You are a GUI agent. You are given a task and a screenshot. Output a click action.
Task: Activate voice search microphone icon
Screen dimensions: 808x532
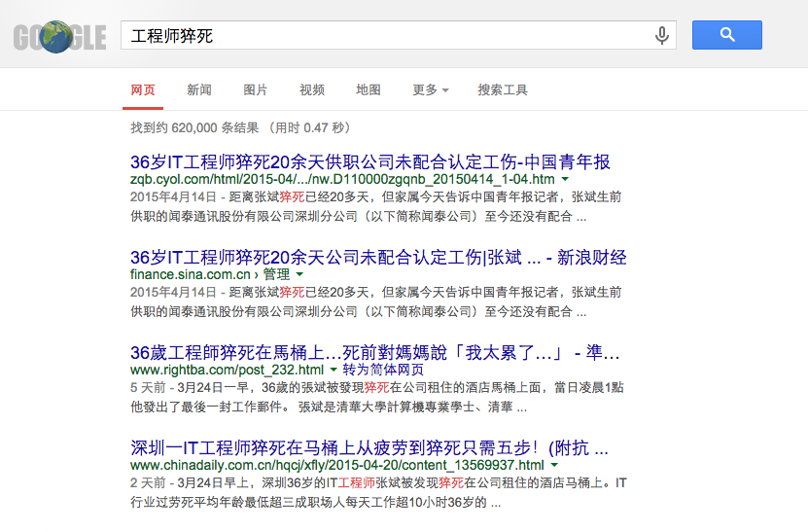(x=661, y=36)
